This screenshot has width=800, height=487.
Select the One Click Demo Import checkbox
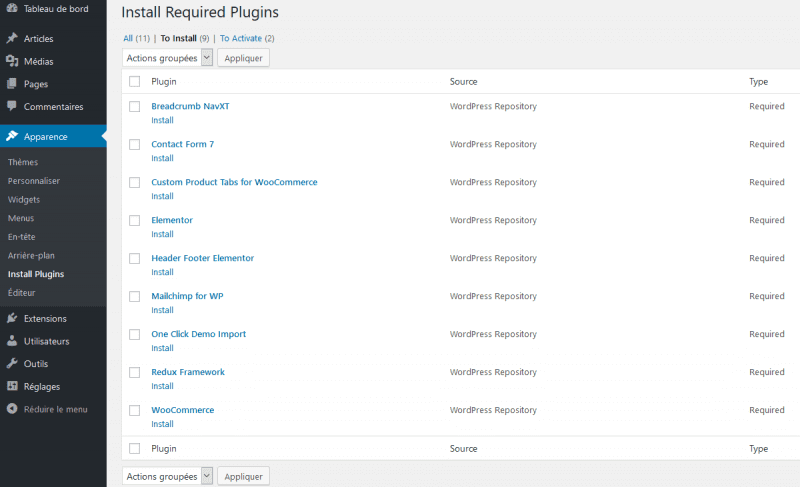135,335
